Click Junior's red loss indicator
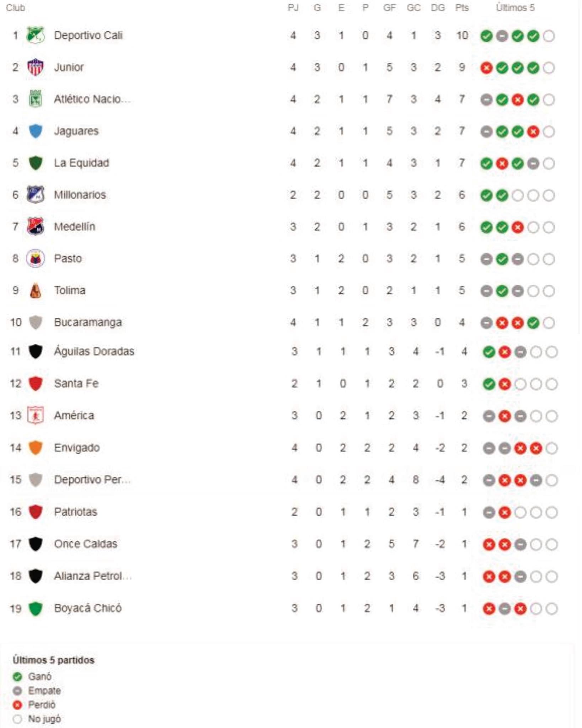 pos(486,68)
